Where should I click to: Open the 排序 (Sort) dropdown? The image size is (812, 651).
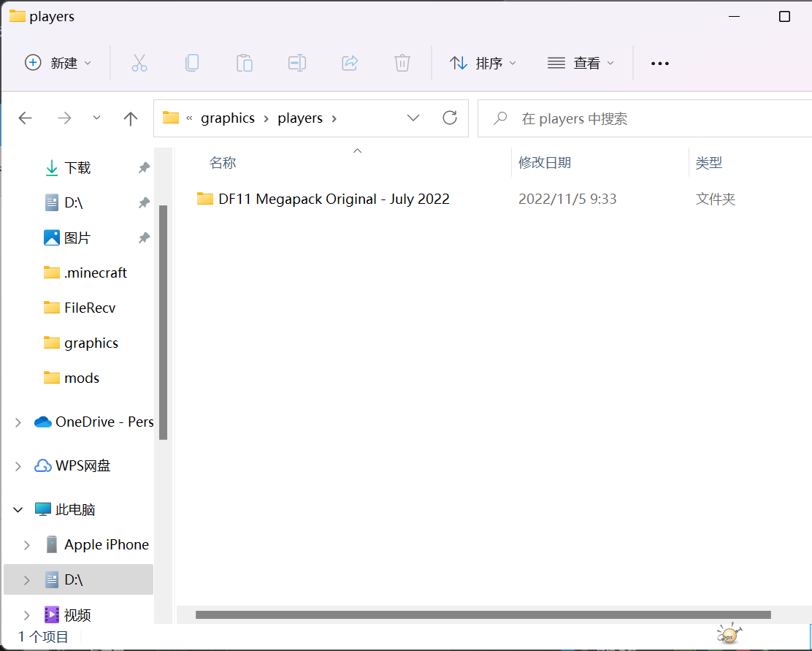483,63
